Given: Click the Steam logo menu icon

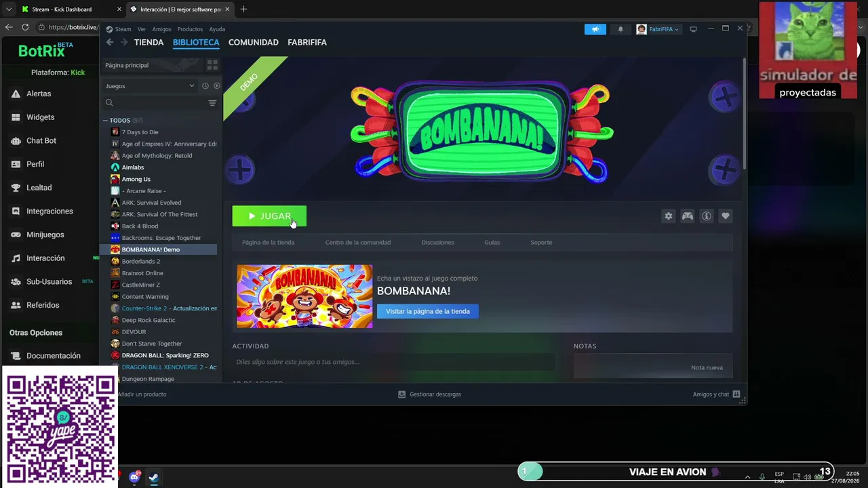Looking at the screenshot, I should pos(109,29).
